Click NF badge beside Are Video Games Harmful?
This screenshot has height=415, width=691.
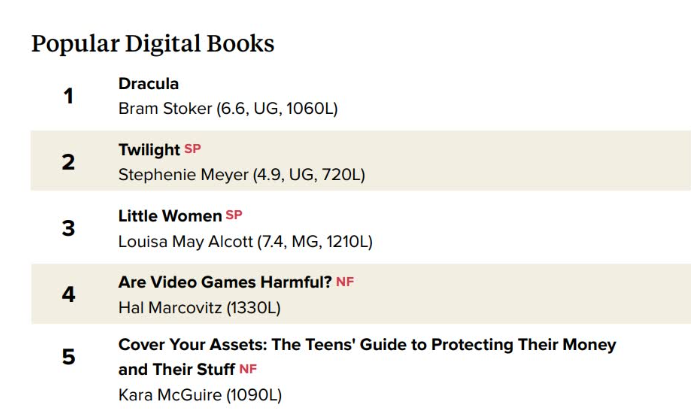click(345, 282)
